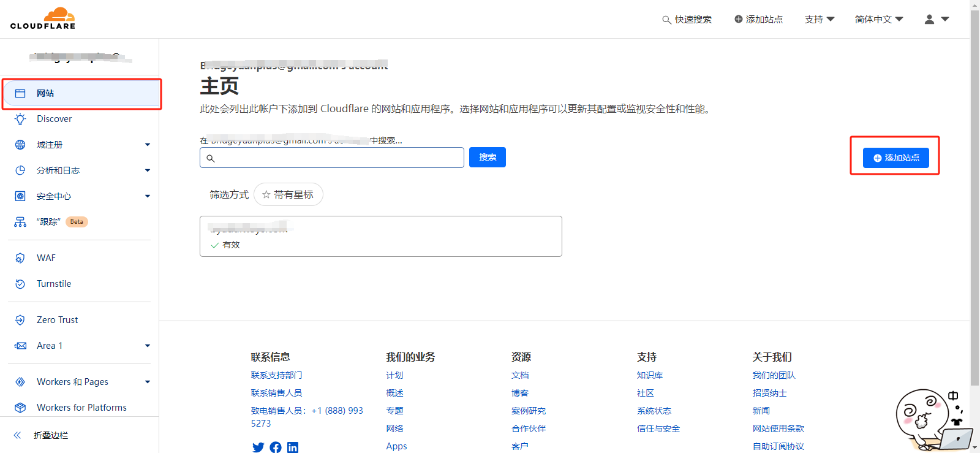Click the Area 1 envelope icon

(x=20, y=346)
